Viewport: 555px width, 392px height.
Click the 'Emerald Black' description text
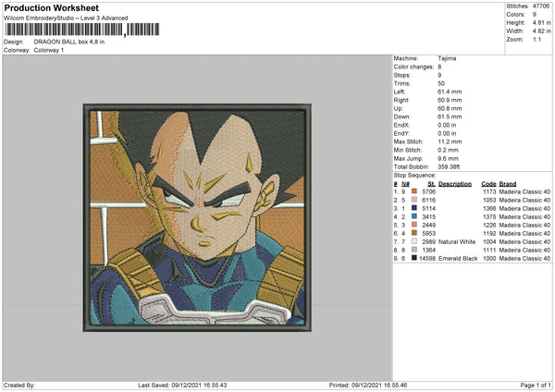tap(458, 258)
